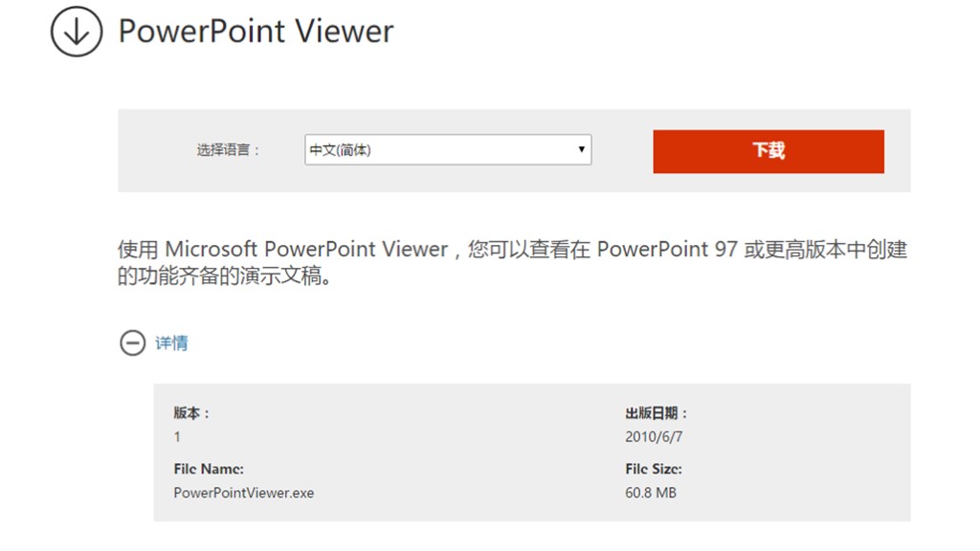Click the version value 1
The height and width of the screenshot is (551, 980).
177,437
